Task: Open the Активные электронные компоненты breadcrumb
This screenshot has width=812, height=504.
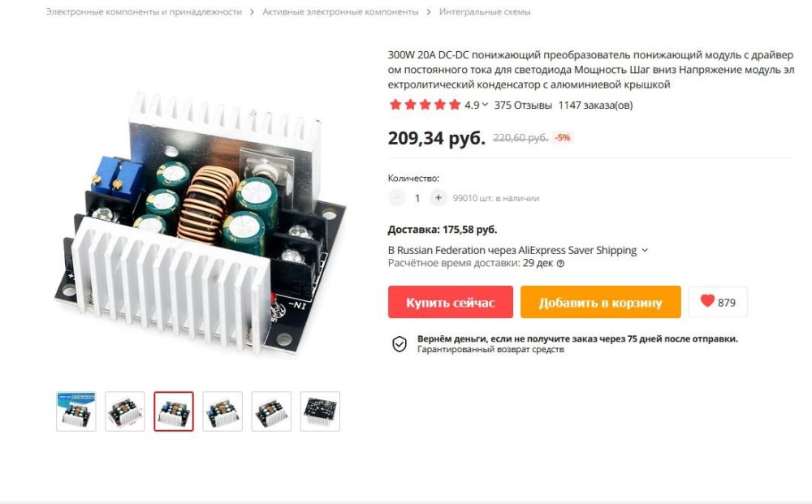Action: click(340, 11)
